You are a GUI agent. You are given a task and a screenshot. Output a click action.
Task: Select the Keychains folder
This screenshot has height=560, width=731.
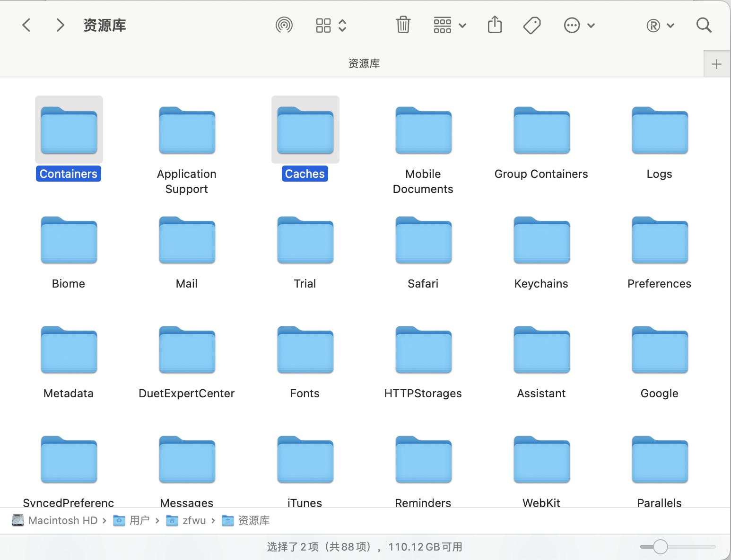541,240
